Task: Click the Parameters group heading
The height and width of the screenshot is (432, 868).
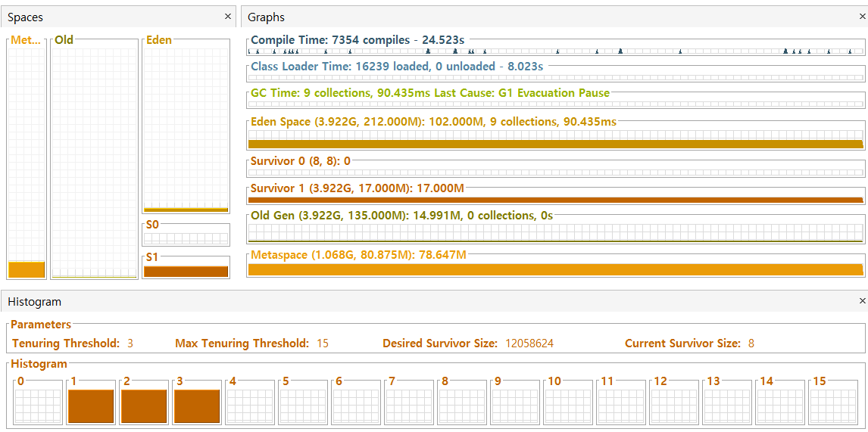Action: pyautogui.click(x=41, y=325)
